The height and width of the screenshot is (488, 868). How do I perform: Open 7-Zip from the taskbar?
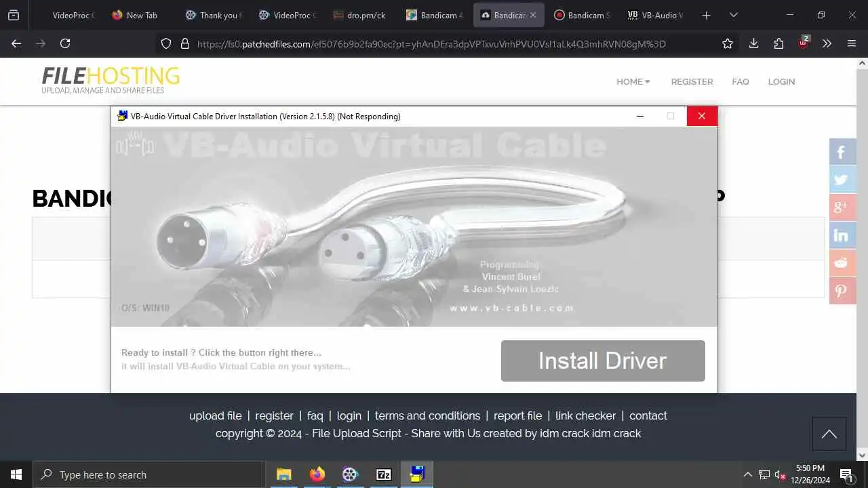383,474
